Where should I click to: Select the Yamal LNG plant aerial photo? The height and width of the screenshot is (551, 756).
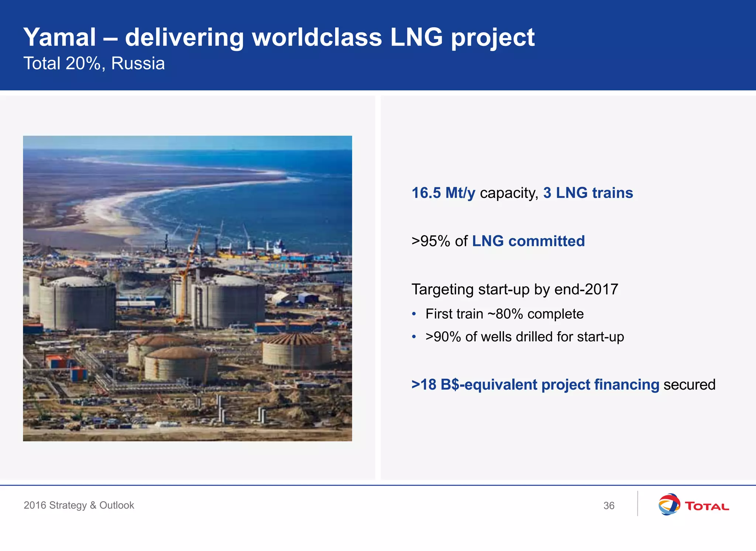[188, 288]
